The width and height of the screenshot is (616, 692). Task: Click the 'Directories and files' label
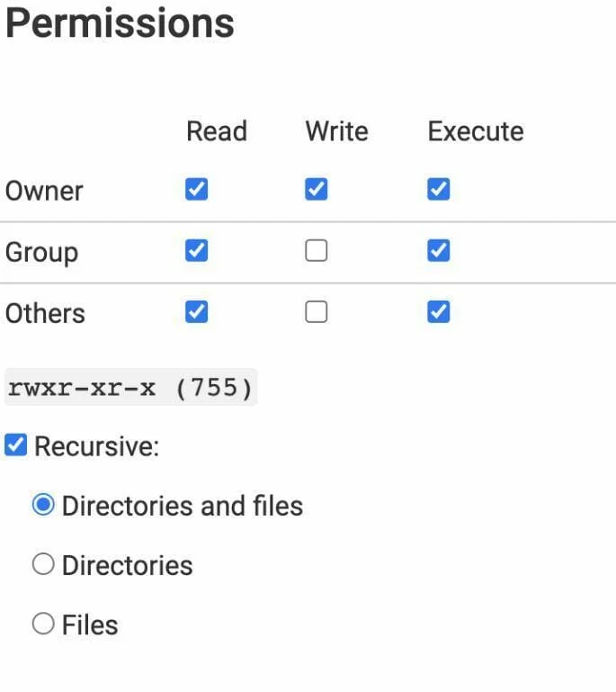(x=182, y=506)
